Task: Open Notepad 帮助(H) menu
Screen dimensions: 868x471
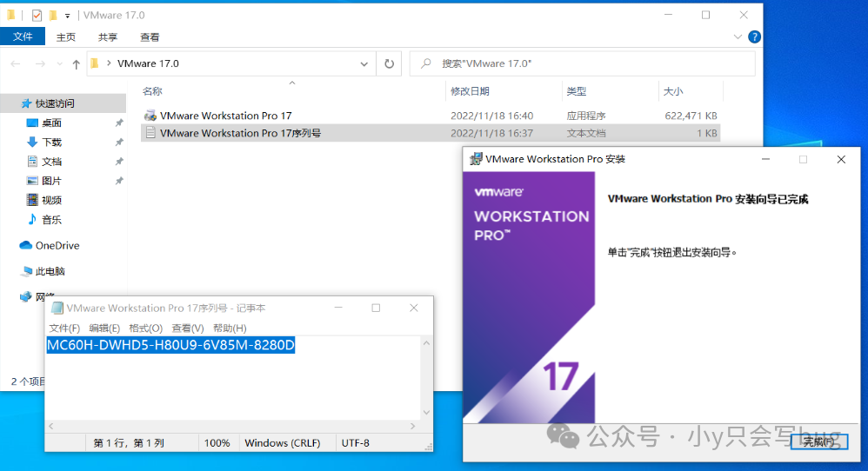Action: (230, 328)
